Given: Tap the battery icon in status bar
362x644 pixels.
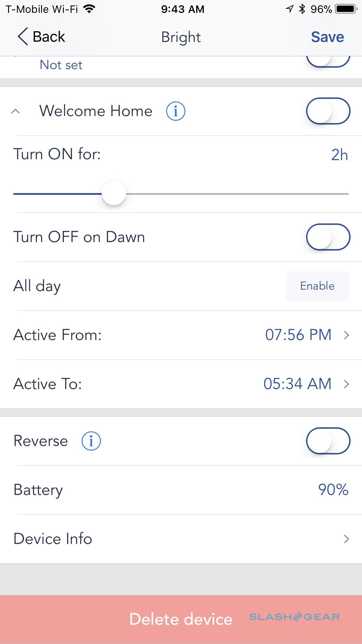Looking at the screenshot, I should pos(346,9).
